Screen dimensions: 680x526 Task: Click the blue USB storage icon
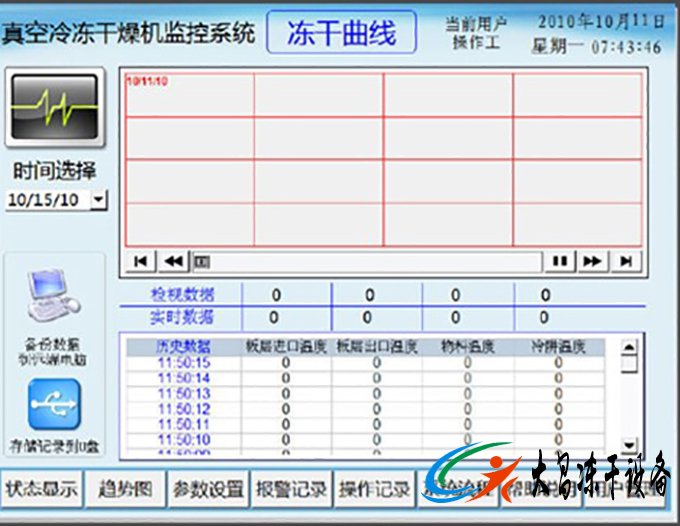click(x=55, y=404)
